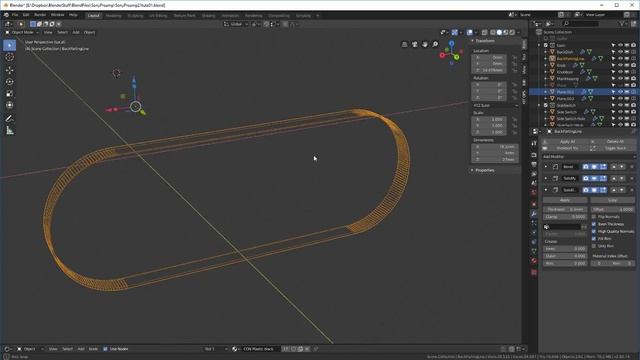The height and width of the screenshot is (360, 640).
Task: Click the Delete All button
Action: coord(613,142)
